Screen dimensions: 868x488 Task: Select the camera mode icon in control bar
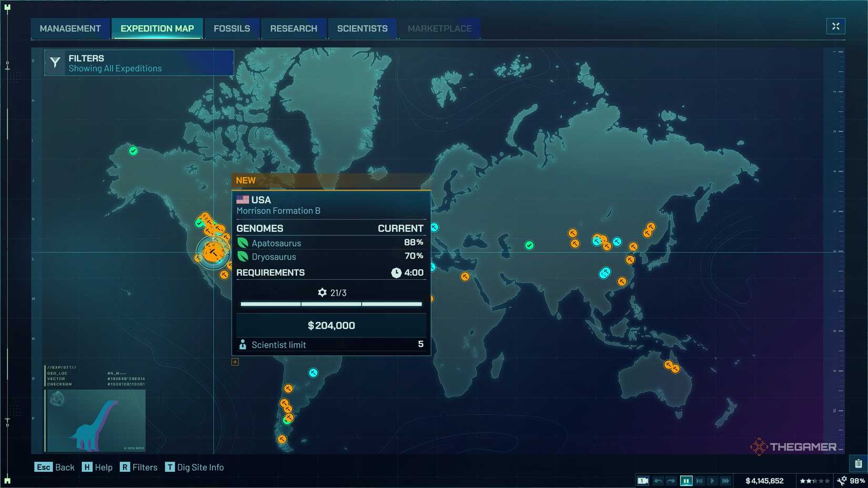(642, 481)
